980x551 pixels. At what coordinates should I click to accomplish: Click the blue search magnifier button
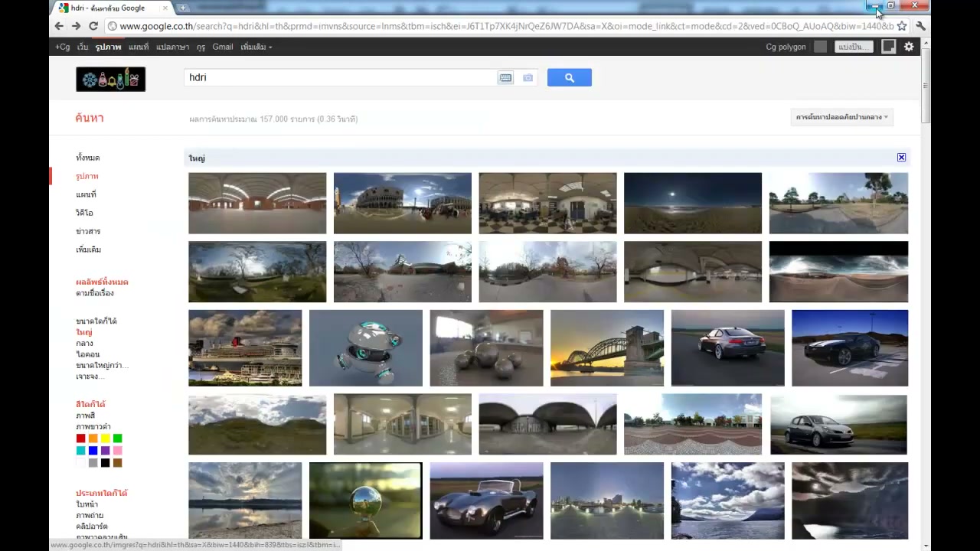(x=569, y=77)
